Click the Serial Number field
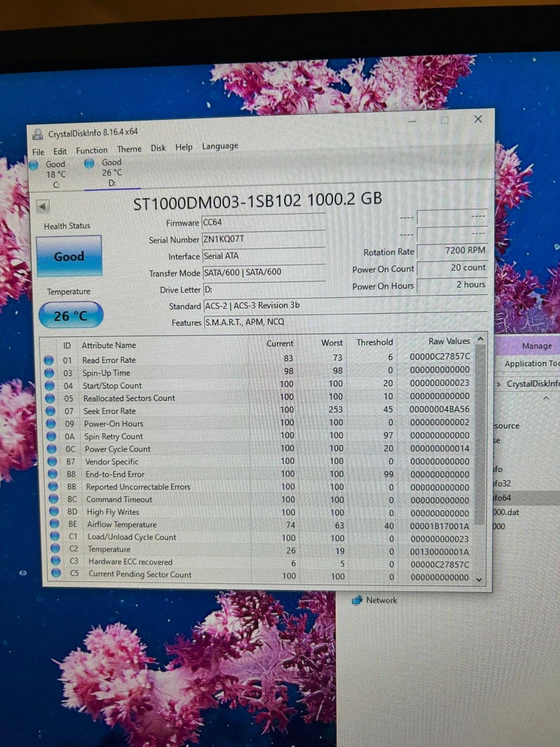The width and height of the screenshot is (560, 747). click(263, 239)
